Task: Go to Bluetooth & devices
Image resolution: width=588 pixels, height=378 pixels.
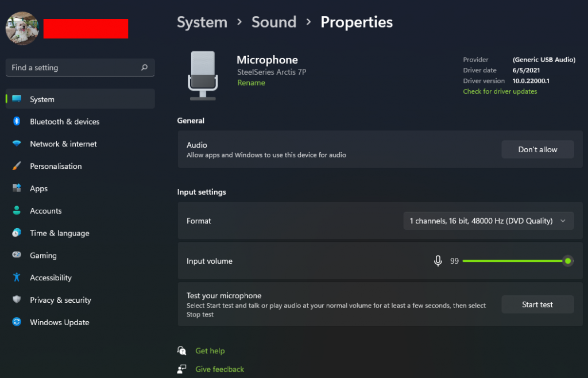Action: click(80, 121)
